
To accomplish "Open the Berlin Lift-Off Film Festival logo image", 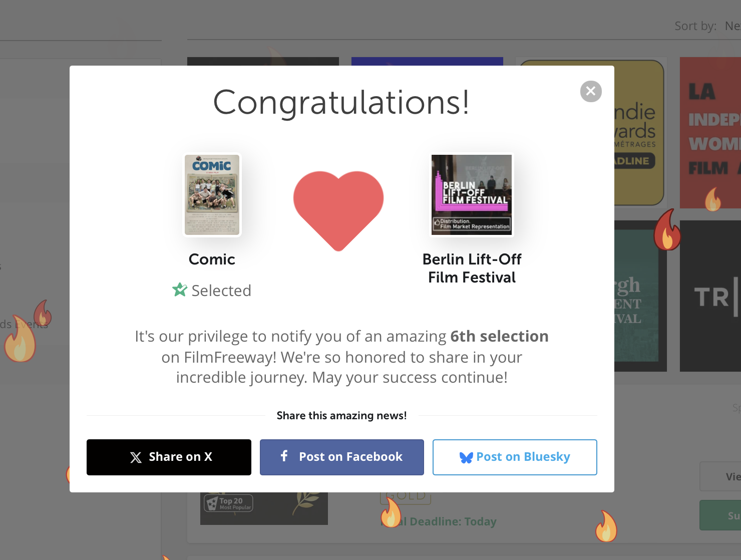I will (472, 195).
